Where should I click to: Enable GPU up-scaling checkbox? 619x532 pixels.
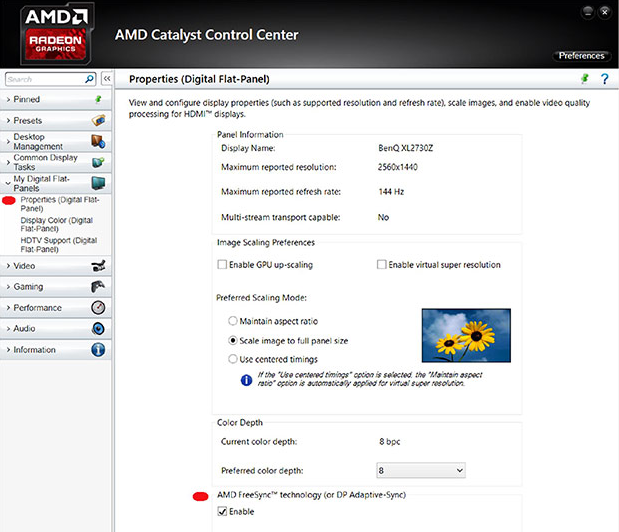coord(222,264)
